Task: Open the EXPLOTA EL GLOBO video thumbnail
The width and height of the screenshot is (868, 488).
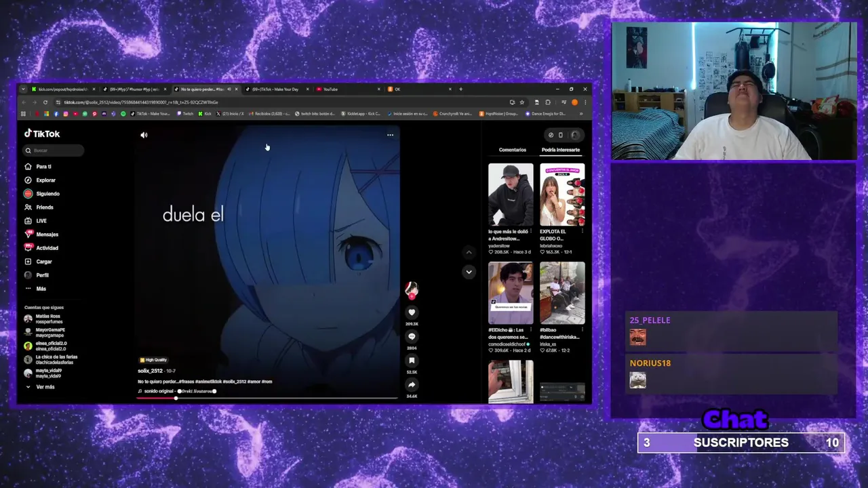Action: click(562, 195)
